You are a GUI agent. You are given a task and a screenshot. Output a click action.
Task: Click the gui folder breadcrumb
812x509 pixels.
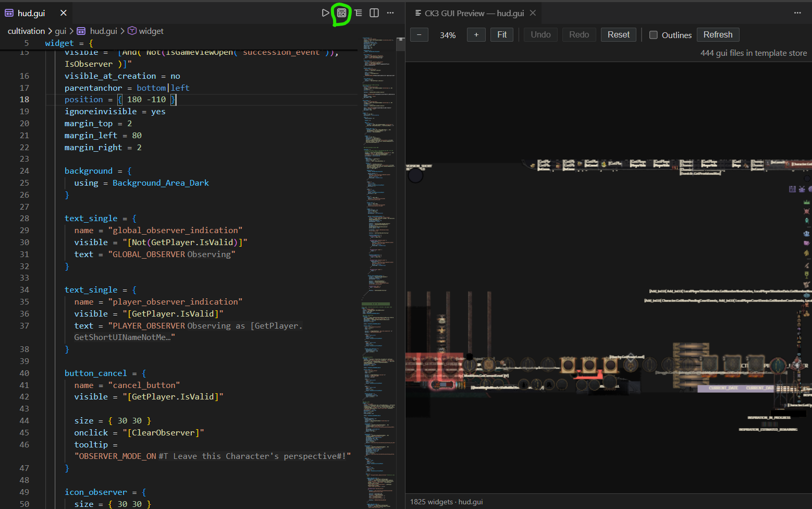pyautogui.click(x=60, y=31)
